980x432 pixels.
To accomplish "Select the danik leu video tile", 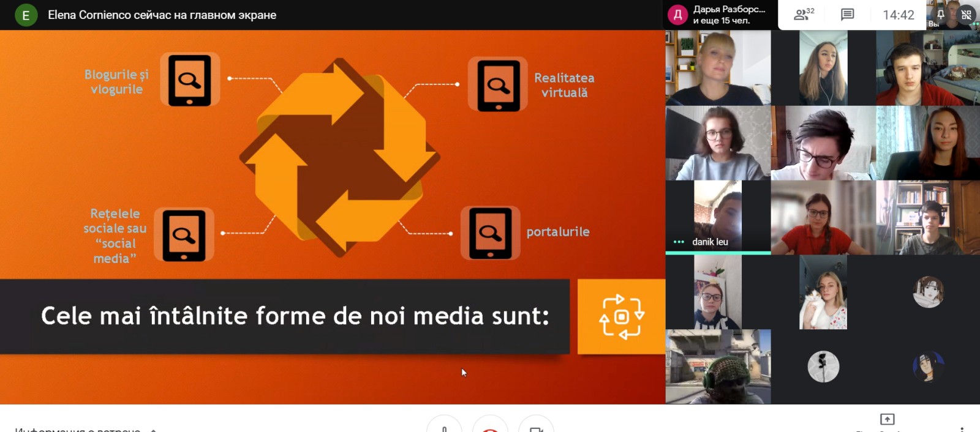I will pyautogui.click(x=718, y=217).
